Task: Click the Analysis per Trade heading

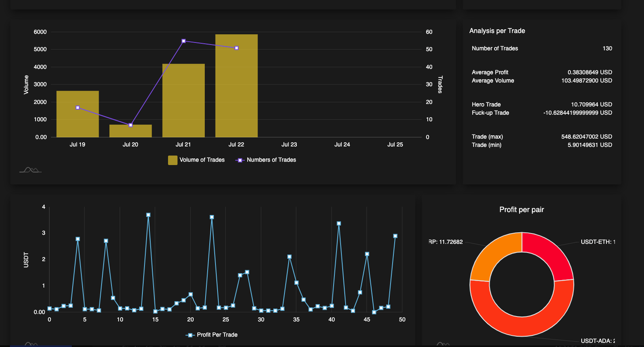Action: point(497,31)
